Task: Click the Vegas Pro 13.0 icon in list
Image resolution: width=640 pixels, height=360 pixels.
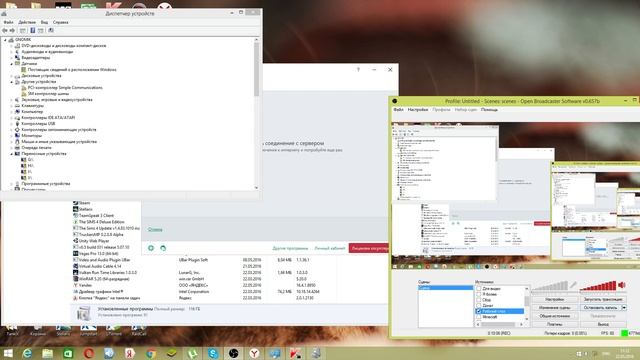Action: pos(76,253)
